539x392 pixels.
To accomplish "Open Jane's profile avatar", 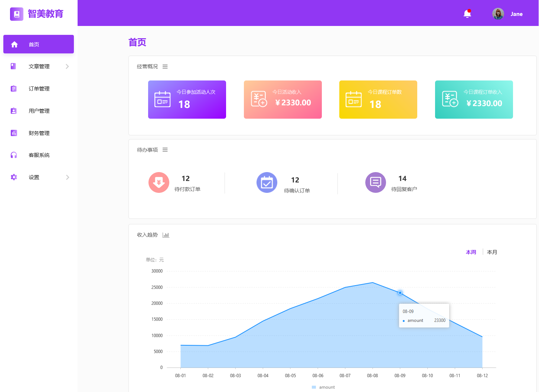I will (x=498, y=14).
